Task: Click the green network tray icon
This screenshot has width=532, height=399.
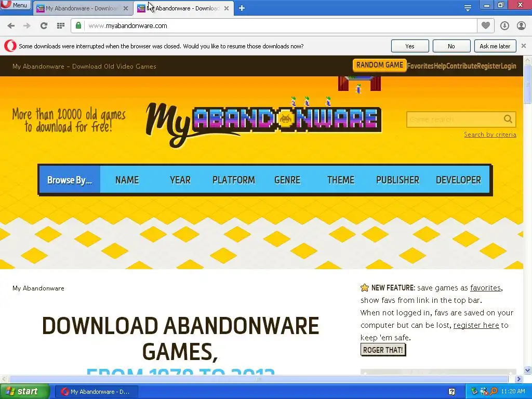Action: pyautogui.click(x=474, y=392)
